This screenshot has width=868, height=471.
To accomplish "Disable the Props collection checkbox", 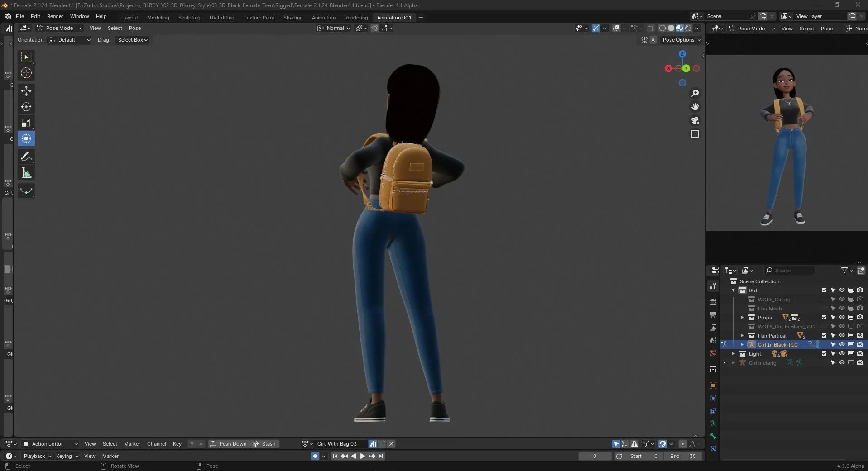I will point(824,317).
